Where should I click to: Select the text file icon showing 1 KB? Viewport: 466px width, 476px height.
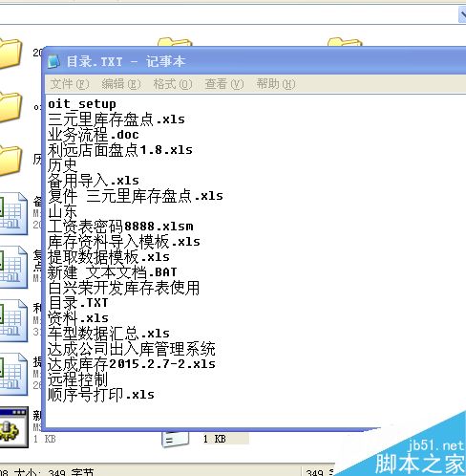[x=176, y=440]
